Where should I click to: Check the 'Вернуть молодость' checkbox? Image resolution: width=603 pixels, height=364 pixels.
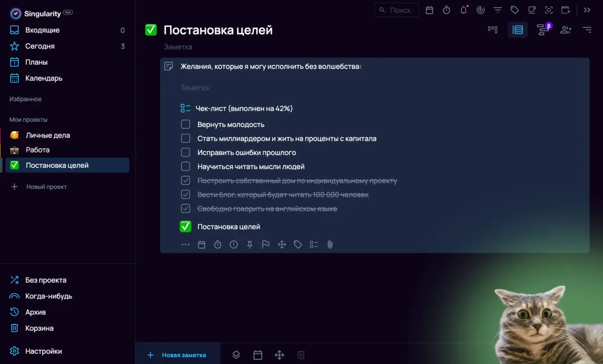186,124
